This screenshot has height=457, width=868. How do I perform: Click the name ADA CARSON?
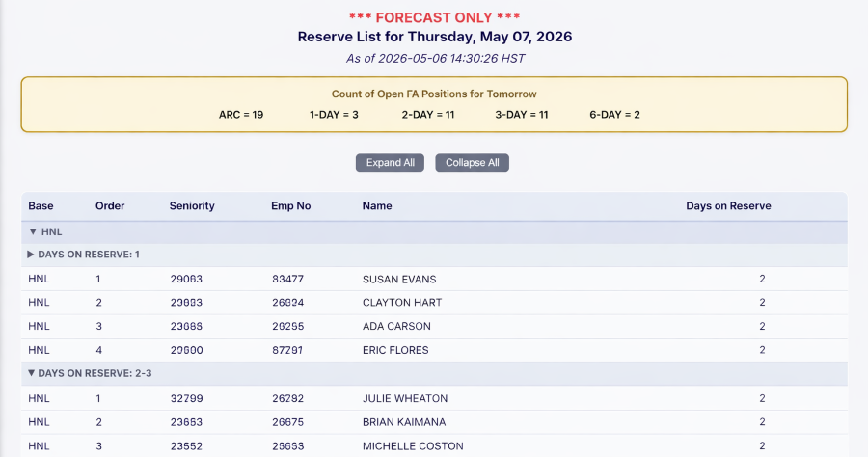[x=396, y=327]
